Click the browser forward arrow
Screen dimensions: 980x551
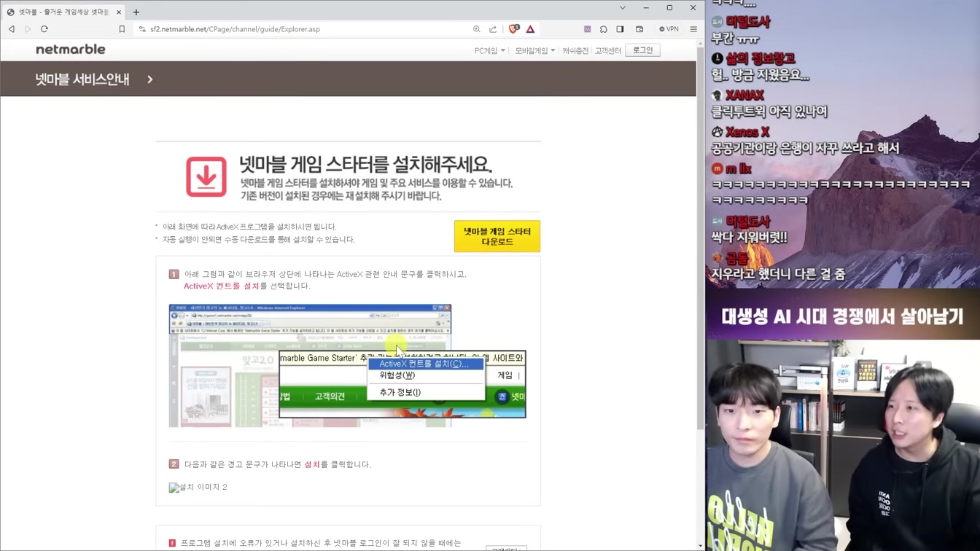click(x=28, y=29)
